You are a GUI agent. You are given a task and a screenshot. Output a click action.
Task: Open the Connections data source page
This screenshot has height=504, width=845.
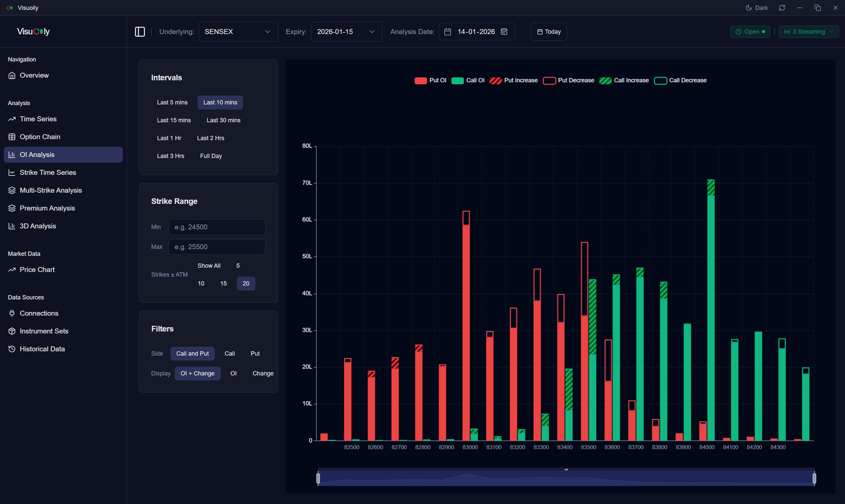(39, 313)
